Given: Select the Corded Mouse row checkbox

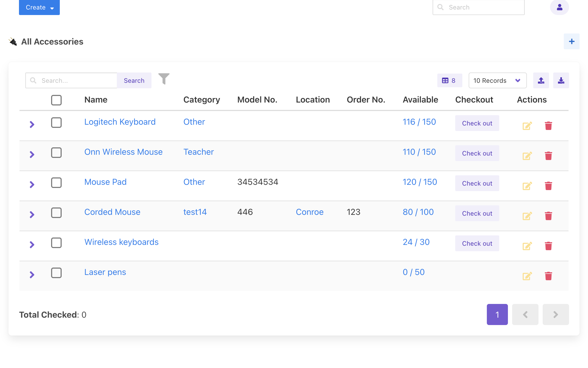Looking at the screenshot, I should pyautogui.click(x=56, y=213).
